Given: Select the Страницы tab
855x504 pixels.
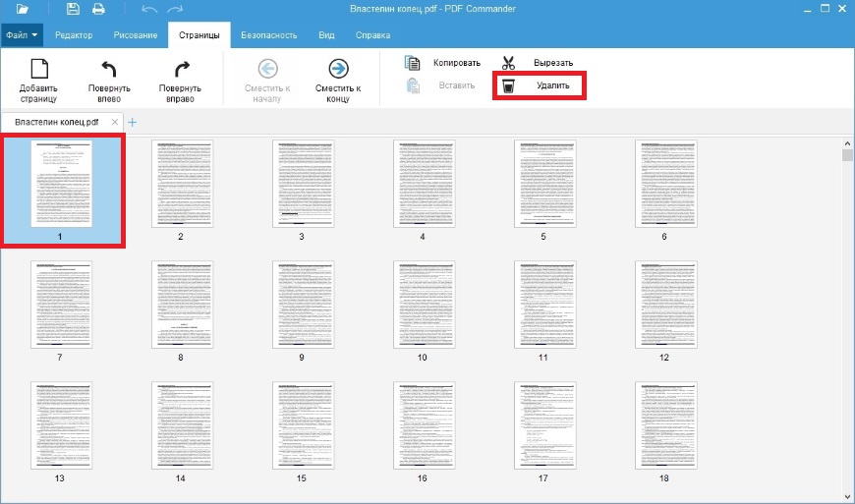Looking at the screenshot, I should point(199,34).
